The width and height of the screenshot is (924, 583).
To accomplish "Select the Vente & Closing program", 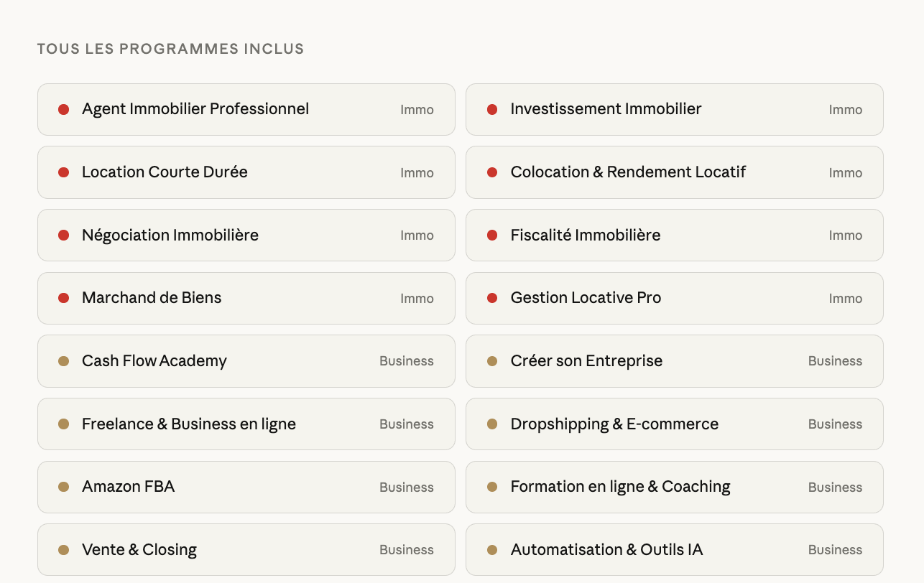I will [x=139, y=550].
